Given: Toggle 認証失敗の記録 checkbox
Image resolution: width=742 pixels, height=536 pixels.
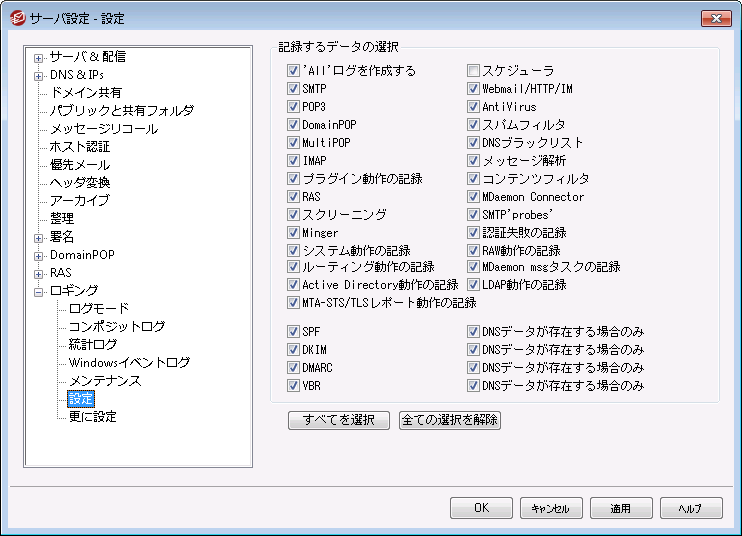Looking at the screenshot, I should click(473, 232).
